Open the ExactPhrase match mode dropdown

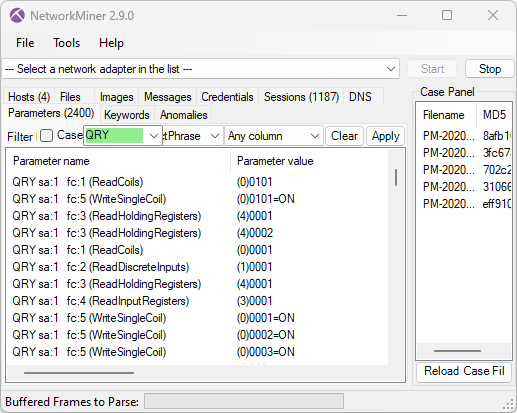point(215,136)
